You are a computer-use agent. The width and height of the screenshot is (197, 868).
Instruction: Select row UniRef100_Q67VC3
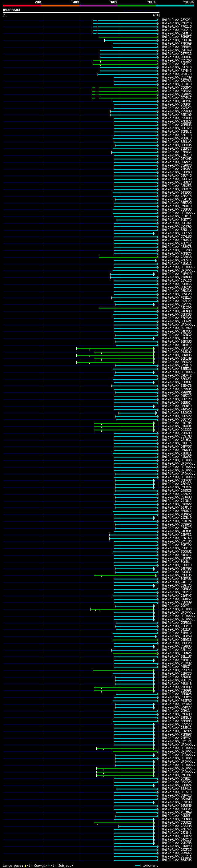pos(176,54)
